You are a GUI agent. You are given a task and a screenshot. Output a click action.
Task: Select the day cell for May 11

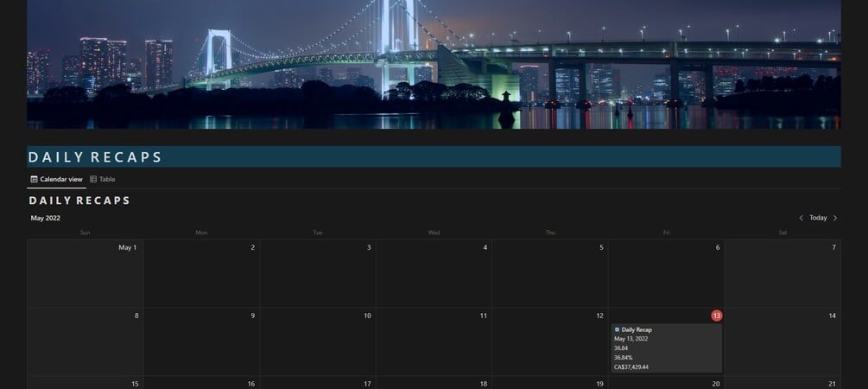tap(434, 342)
